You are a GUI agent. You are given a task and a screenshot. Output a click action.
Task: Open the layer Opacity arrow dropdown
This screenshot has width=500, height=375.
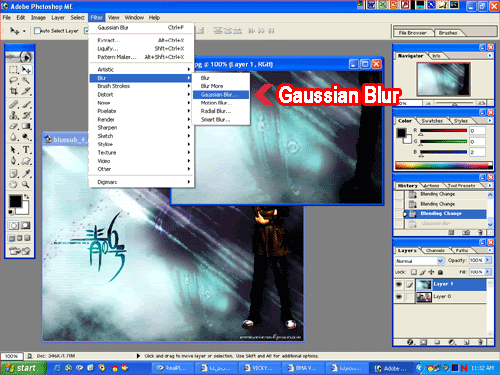click(488, 260)
